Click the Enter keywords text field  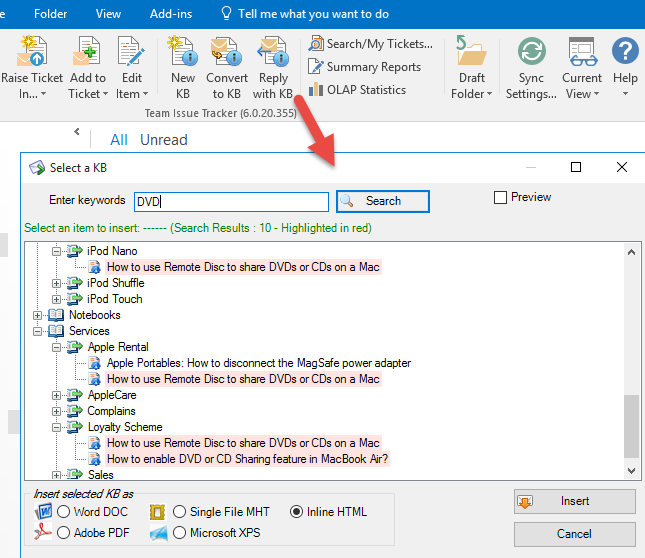[231, 202]
